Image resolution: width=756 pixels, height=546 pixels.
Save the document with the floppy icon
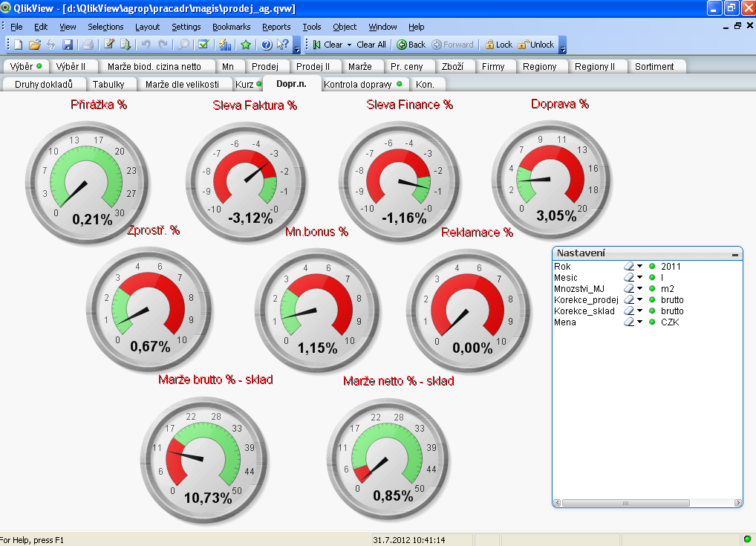click(68, 45)
